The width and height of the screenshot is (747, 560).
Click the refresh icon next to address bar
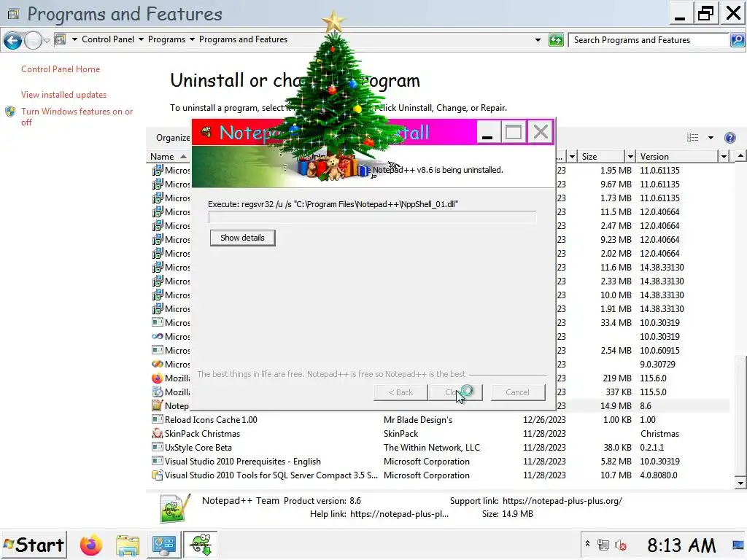coord(556,40)
